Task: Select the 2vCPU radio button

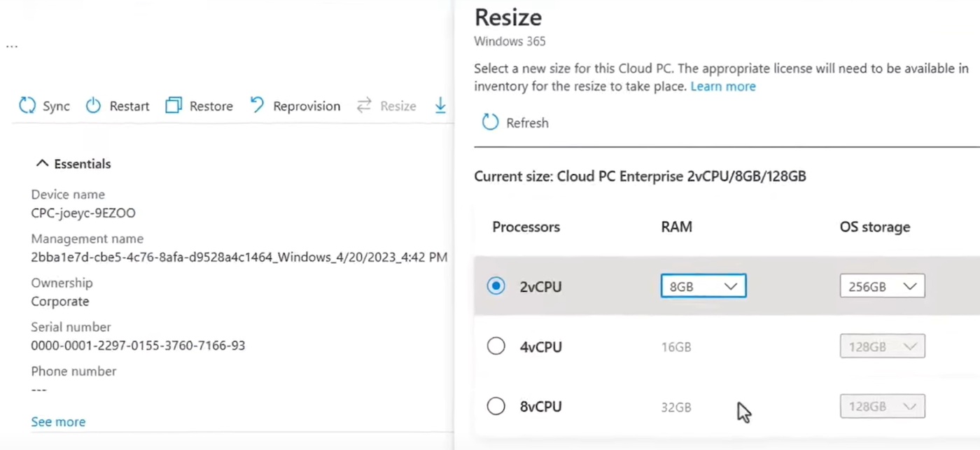Action: pos(496,286)
